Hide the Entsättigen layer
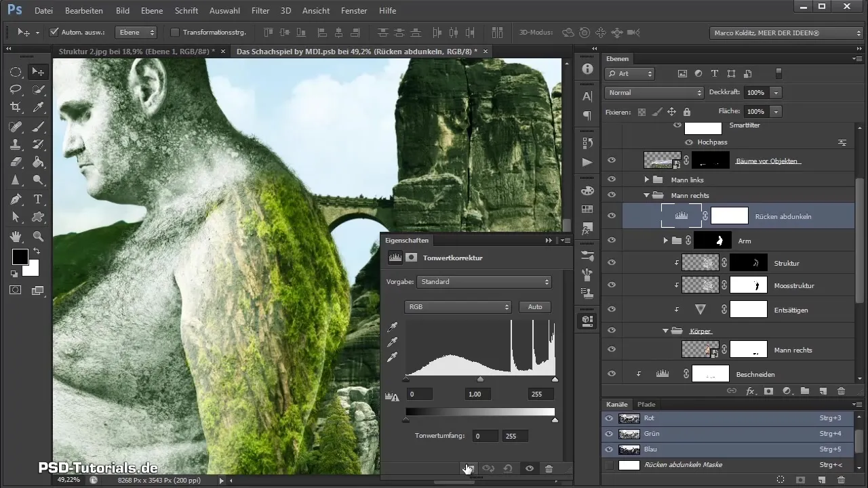The image size is (868, 488). tap(612, 309)
